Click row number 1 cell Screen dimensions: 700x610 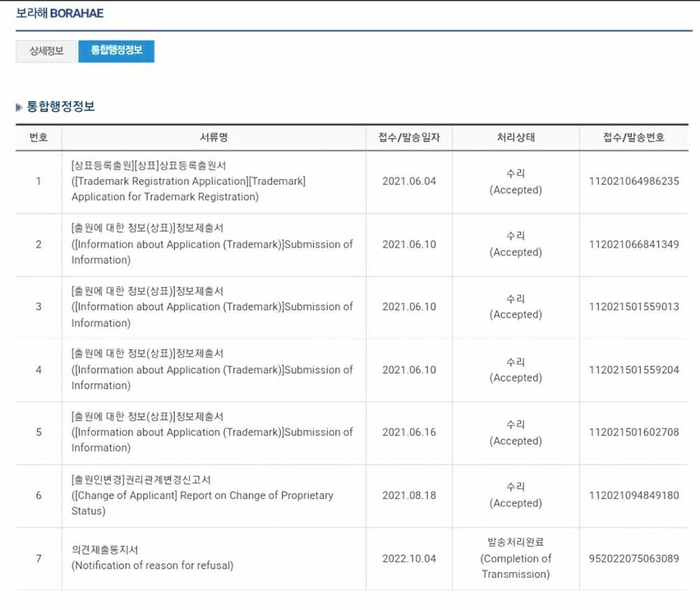point(38,181)
